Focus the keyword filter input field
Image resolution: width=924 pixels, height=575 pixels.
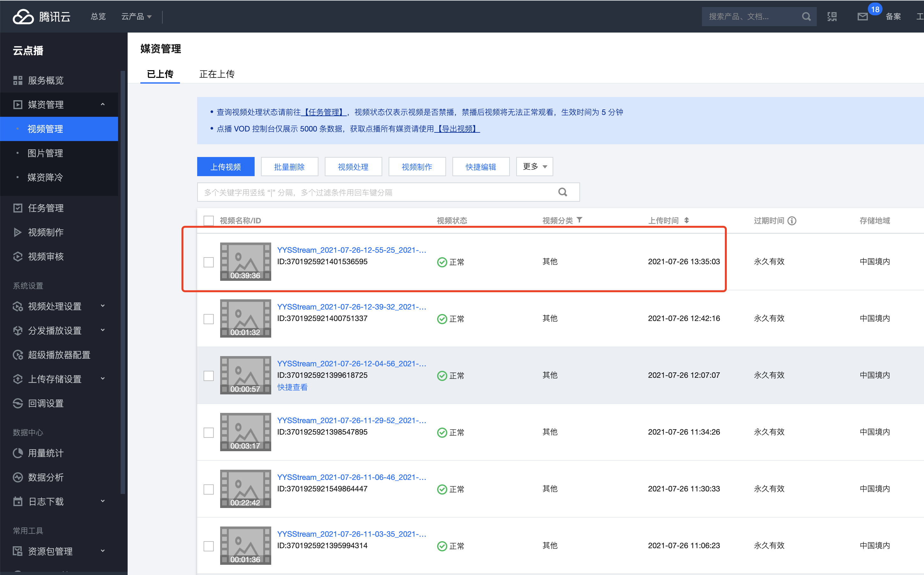pyautogui.click(x=388, y=192)
